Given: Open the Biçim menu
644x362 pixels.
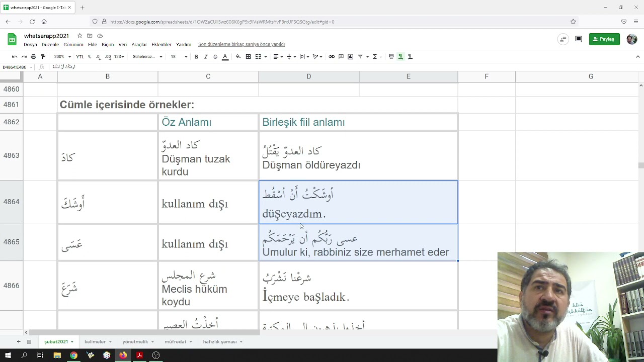Looking at the screenshot, I should 108,45.
